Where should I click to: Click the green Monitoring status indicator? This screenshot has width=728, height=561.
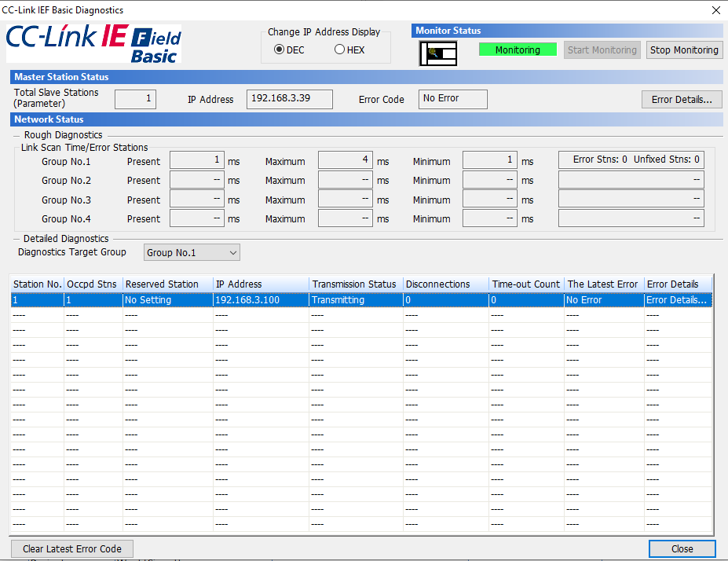pos(518,49)
